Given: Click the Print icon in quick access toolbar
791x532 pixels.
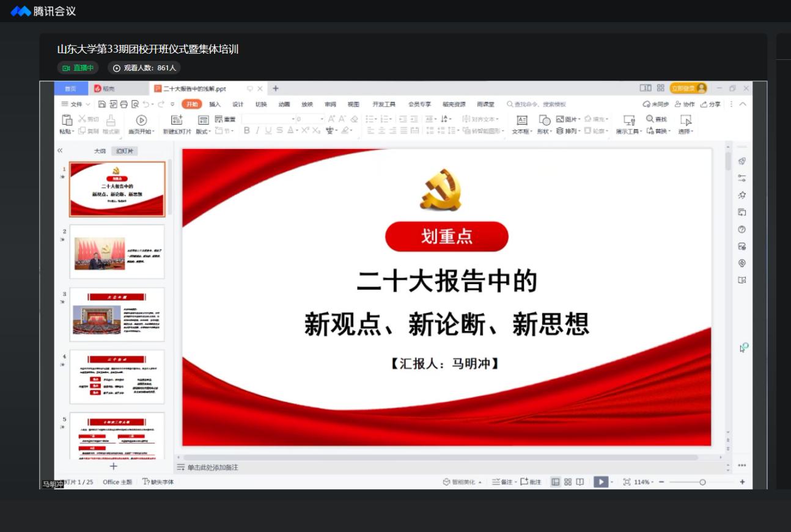Looking at the screenshot, I should (x=123, y=104).
